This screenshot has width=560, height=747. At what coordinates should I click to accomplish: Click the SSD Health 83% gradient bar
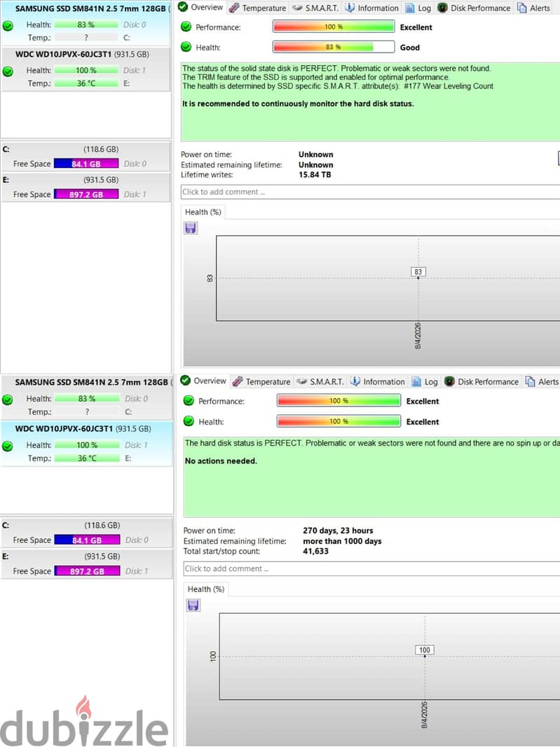(334, 47)
